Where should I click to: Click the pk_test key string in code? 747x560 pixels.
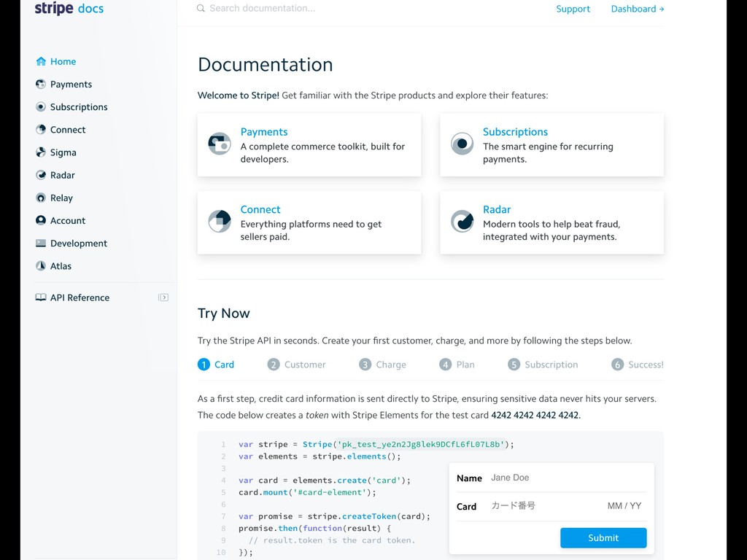coord(421,444)
